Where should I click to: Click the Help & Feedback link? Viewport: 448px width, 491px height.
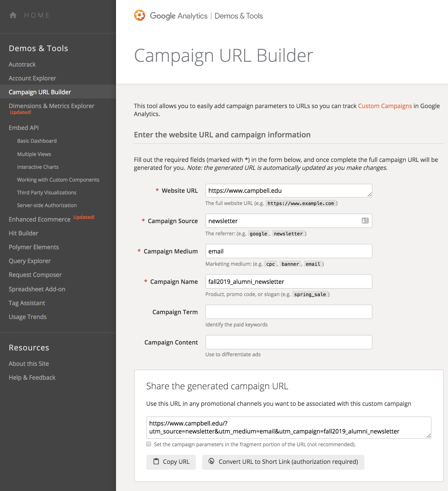tap(32, 378)
